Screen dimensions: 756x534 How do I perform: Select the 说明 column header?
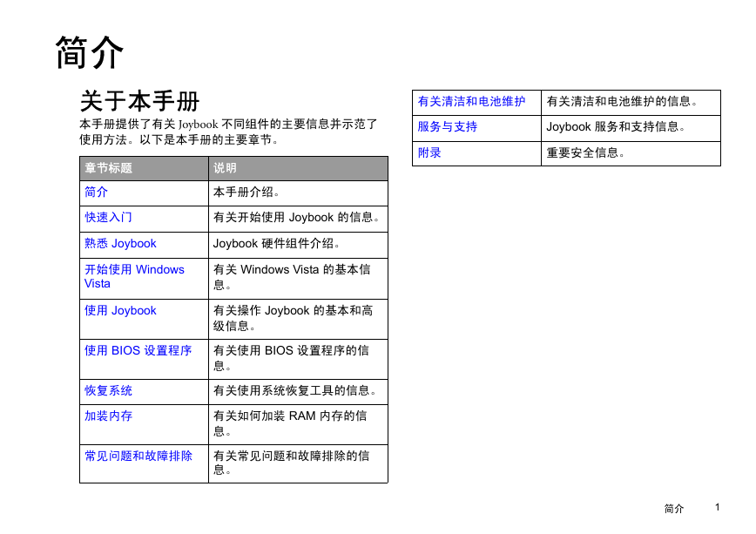point(225,168)
